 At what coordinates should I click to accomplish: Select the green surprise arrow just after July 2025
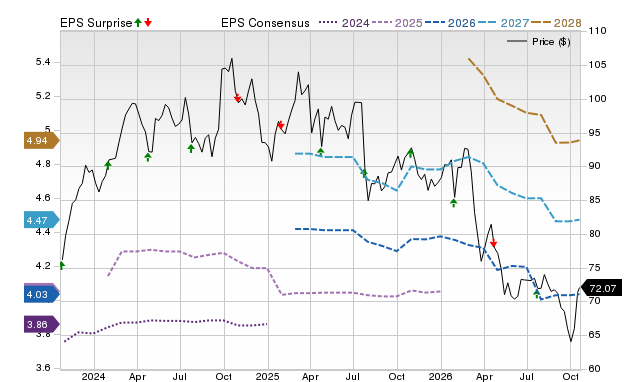coord(364,173)
